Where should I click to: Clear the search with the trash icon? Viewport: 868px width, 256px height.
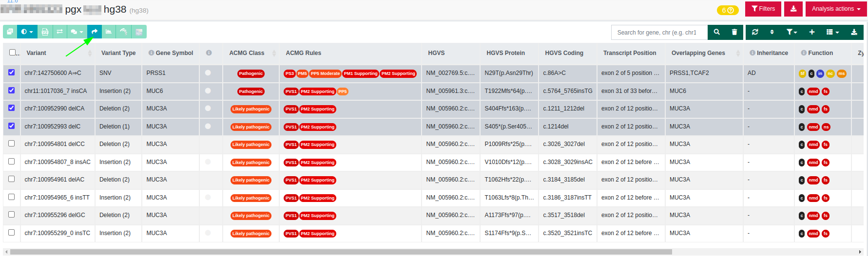point(734,32)
